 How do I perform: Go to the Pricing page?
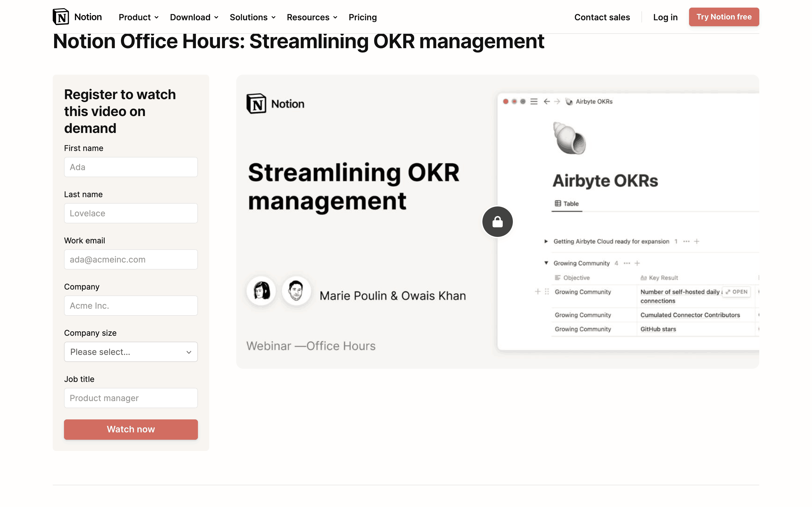(x=362, y=17)
